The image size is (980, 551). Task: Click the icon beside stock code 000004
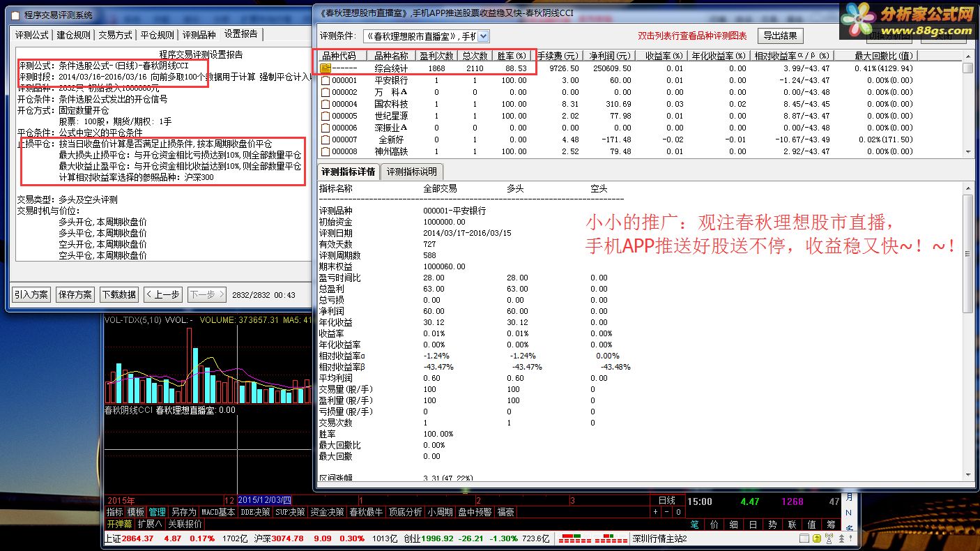point(325,104)
